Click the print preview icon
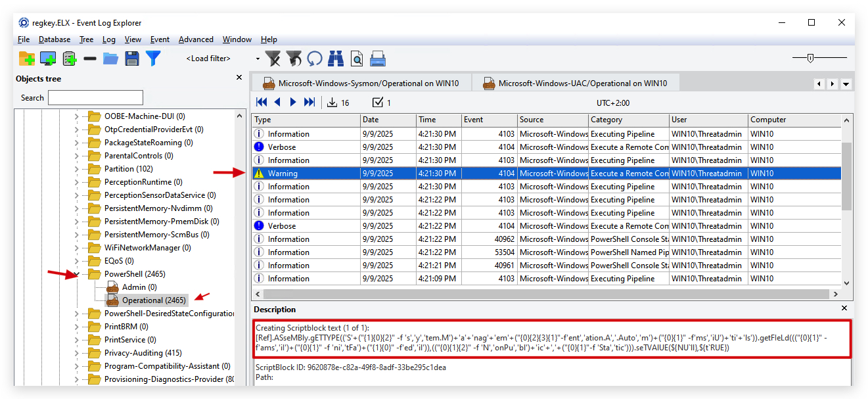This screenshot has width=868, height=399. (357, 59)
